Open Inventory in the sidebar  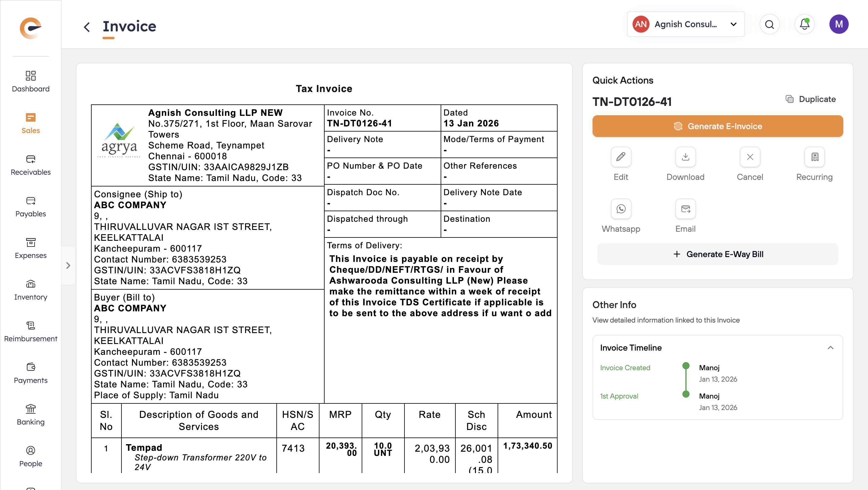pos(31,290)
